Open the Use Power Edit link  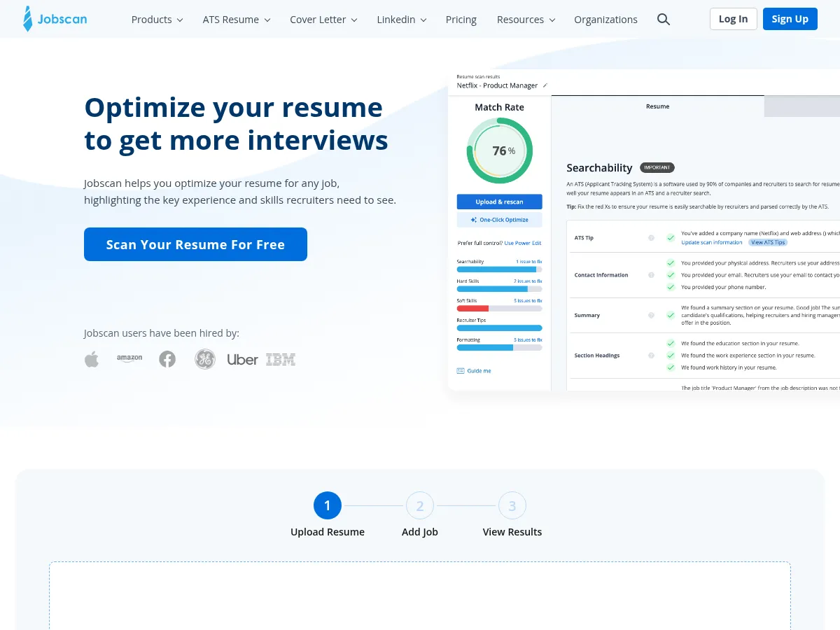(x=522, y=243)
